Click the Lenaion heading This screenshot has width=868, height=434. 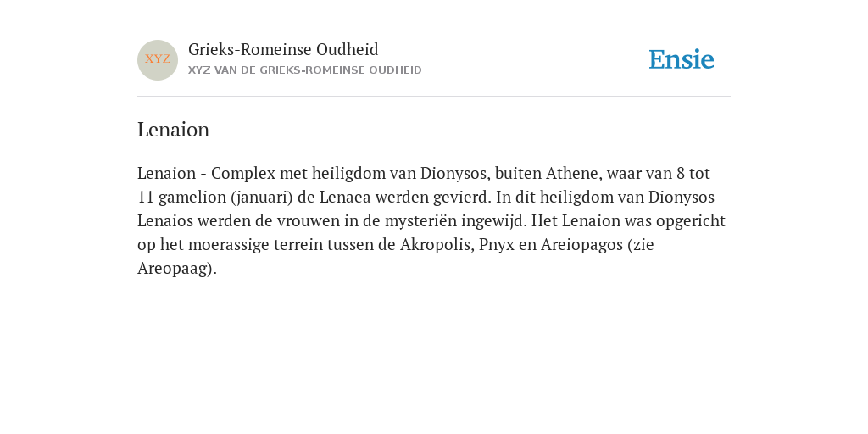pyautogui.click(x=173, y=130)
